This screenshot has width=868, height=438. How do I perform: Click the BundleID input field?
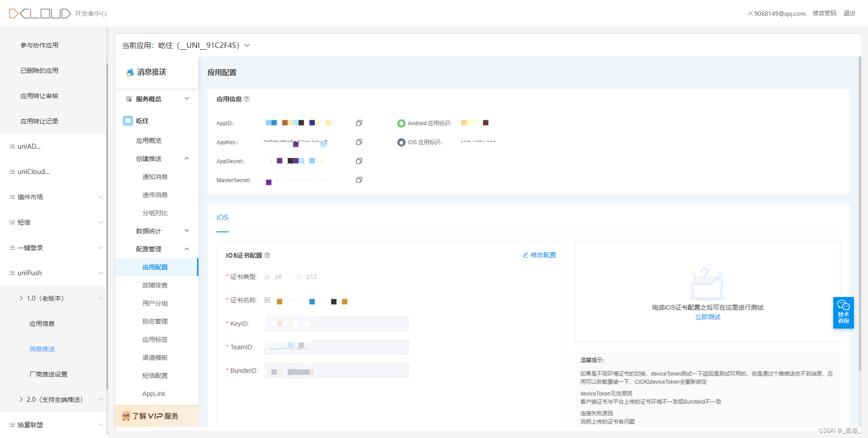pos(336,371)
